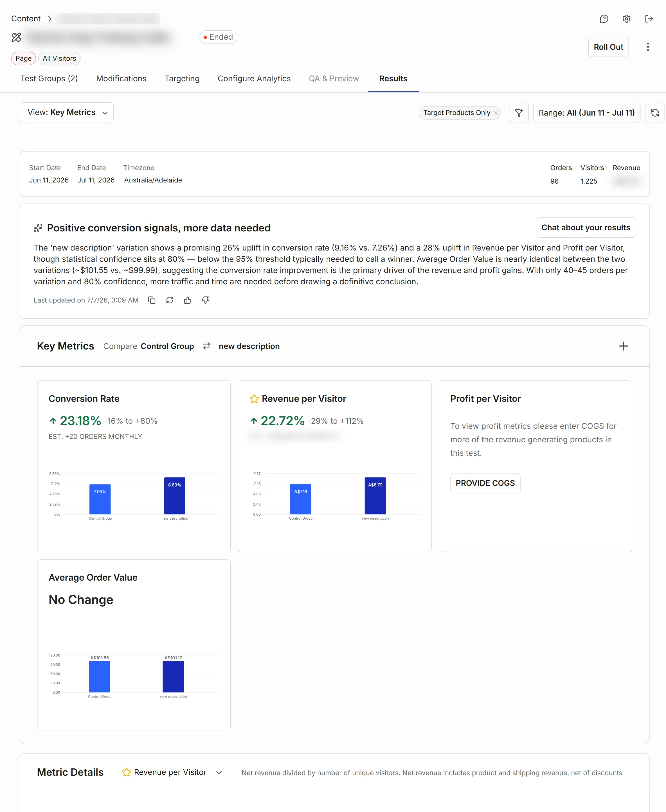
Task: Click the Page tag
Action: click(x=23, y=58)
